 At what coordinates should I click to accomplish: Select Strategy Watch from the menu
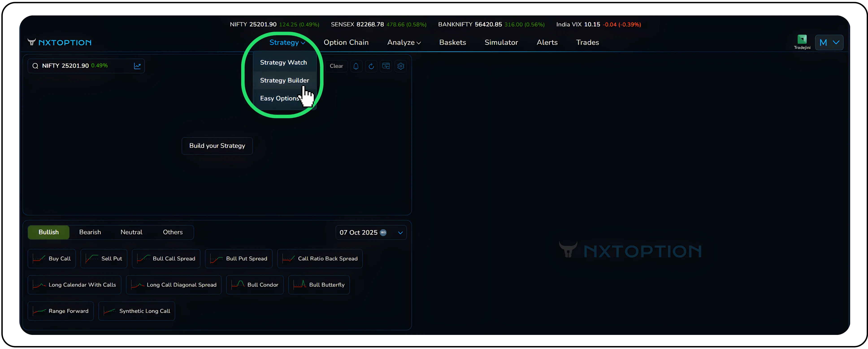[x=283, y=63]
